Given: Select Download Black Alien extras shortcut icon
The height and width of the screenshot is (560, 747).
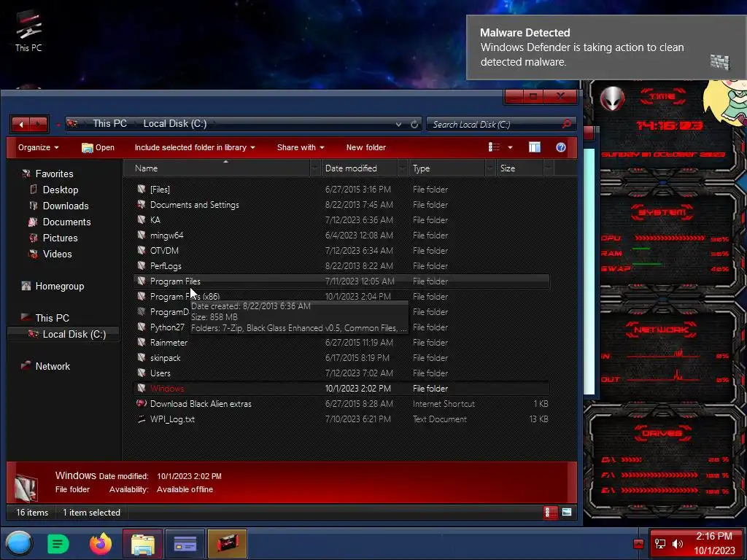Looking at the screenshot, I should [x=141, y=404].
